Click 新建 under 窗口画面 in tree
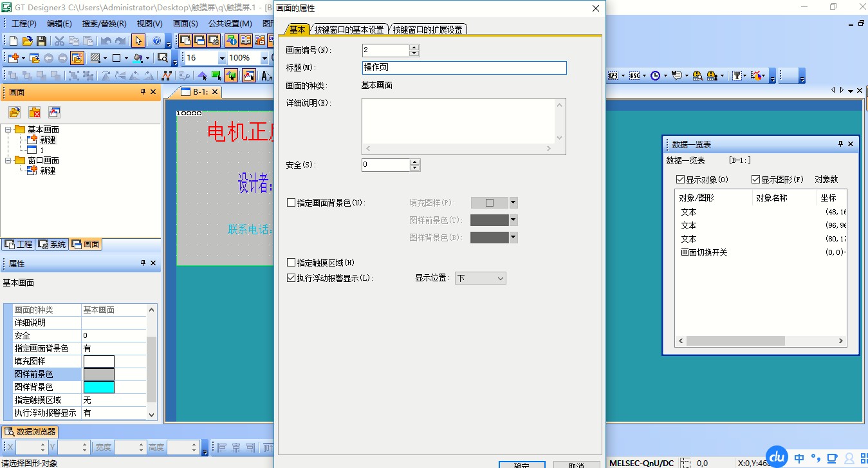 tap(48, 171)
